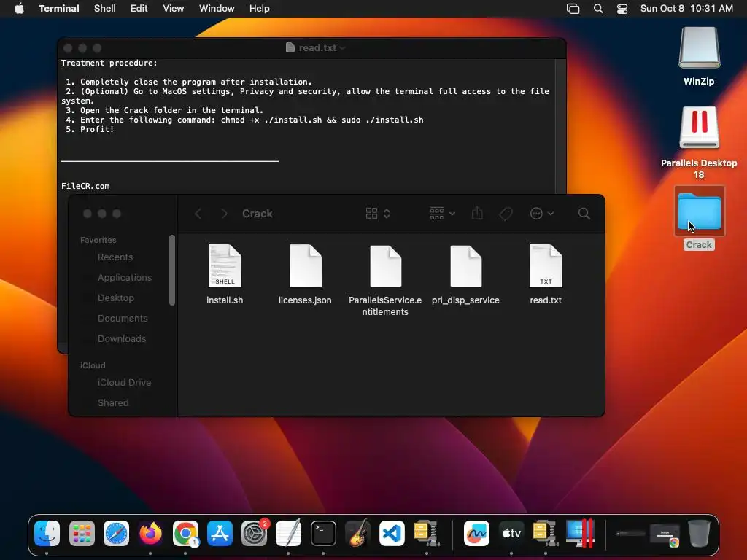Open Apple TV from the Dock
This screenshot has width=747, height=560.
point(511,533)
